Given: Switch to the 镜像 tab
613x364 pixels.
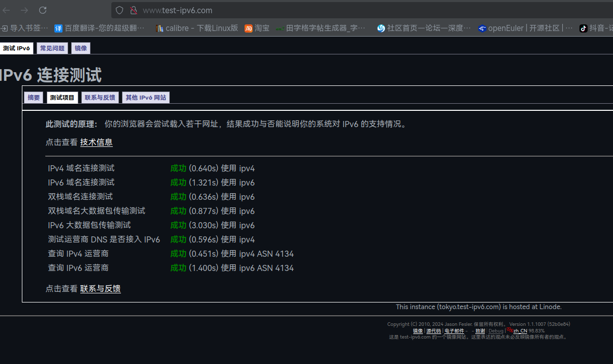Looking at the screenshot, I should tap(81, 48).
